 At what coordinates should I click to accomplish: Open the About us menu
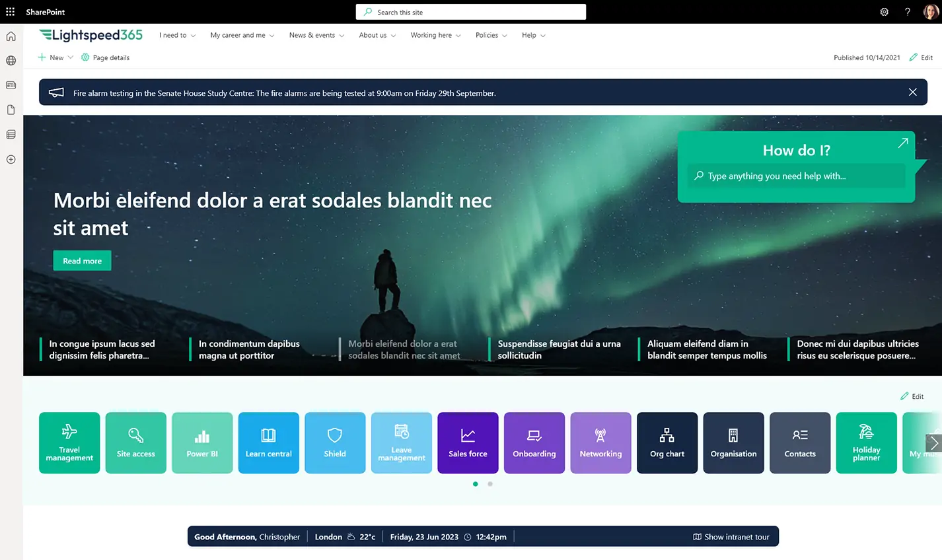[x=377, y=36]
